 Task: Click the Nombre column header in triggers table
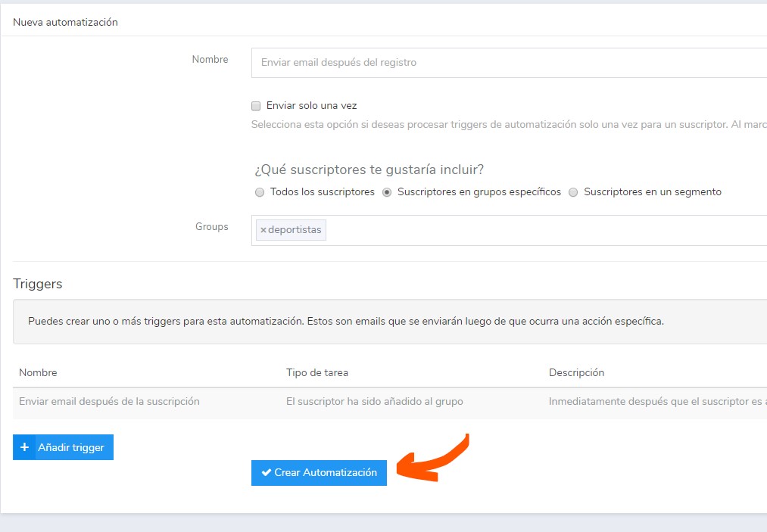tap(38, 372)
